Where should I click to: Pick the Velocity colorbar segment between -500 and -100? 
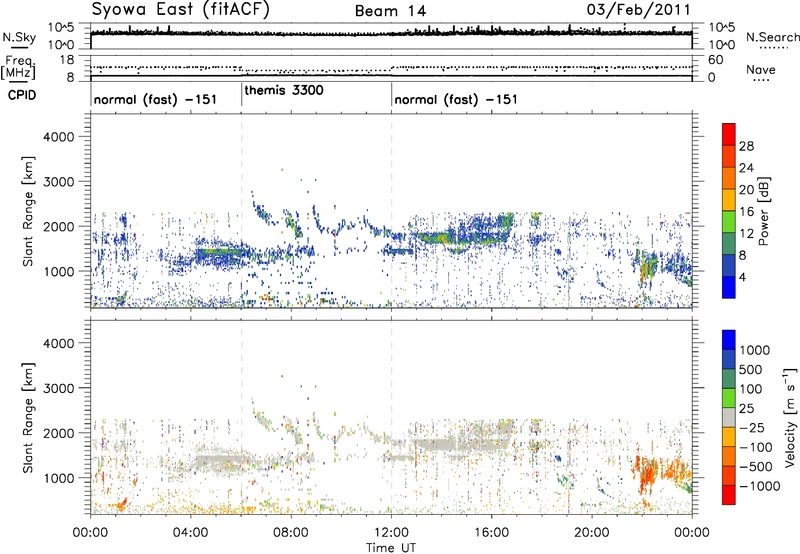(x=729, y=456)
